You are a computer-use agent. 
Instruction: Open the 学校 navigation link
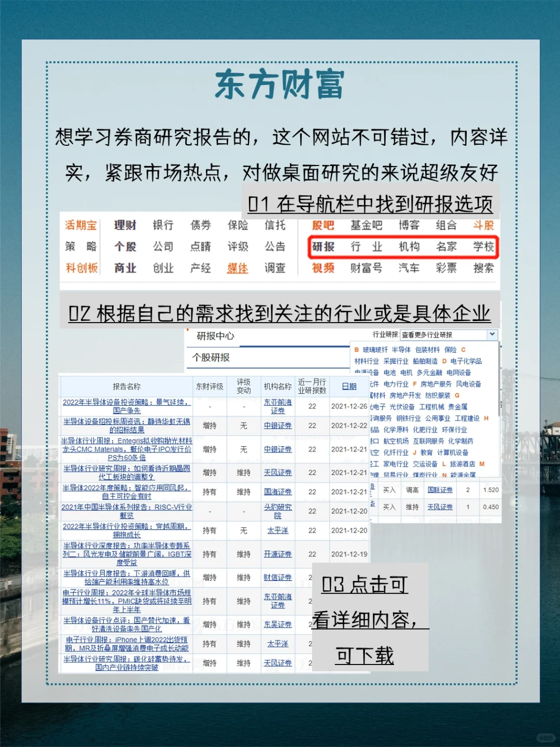(483, 247)
